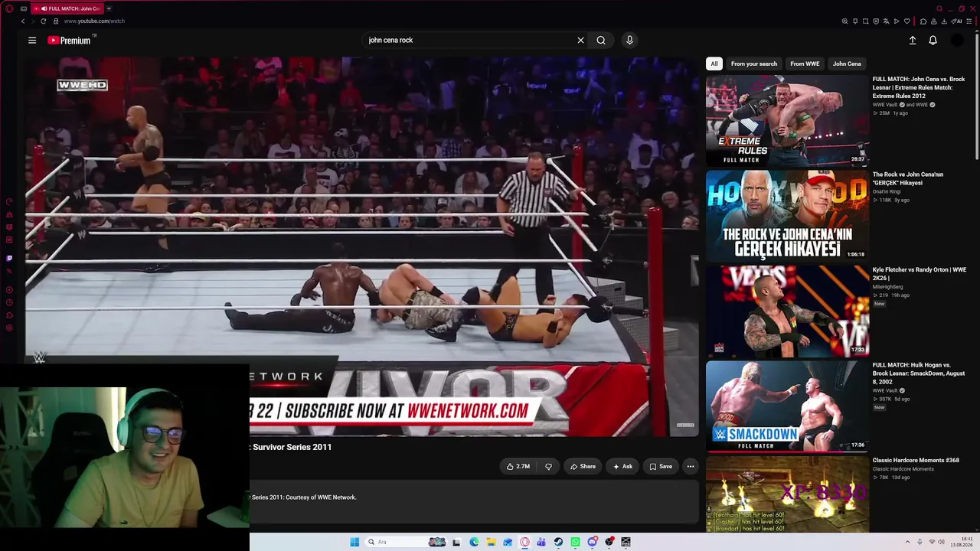Viewport: 980px width, 551px height.
Task: Click the pin icon in the browser toolbar
Action: tap(855, 21)
